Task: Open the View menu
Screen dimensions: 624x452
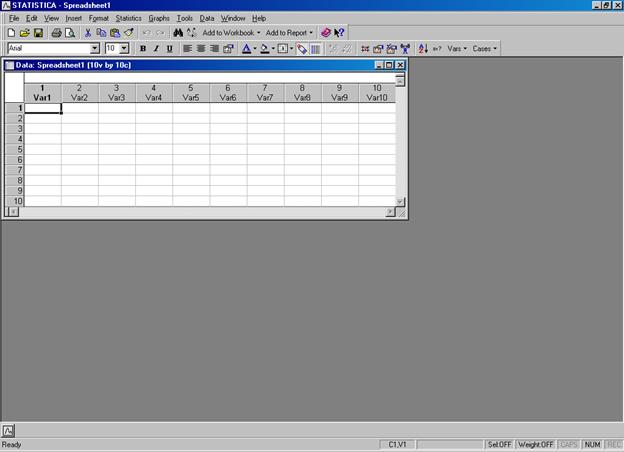Action: click(51, 18)
